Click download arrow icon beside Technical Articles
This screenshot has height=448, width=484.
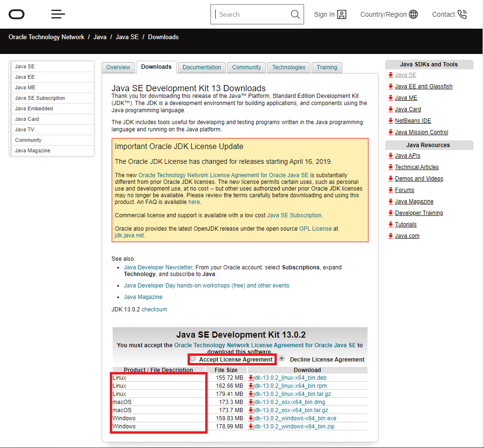[390, 167]
